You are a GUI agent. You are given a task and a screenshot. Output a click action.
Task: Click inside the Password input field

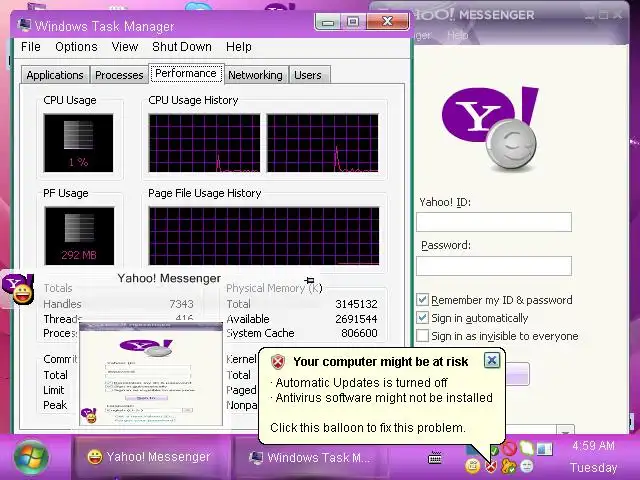click(x=494, y=266)
